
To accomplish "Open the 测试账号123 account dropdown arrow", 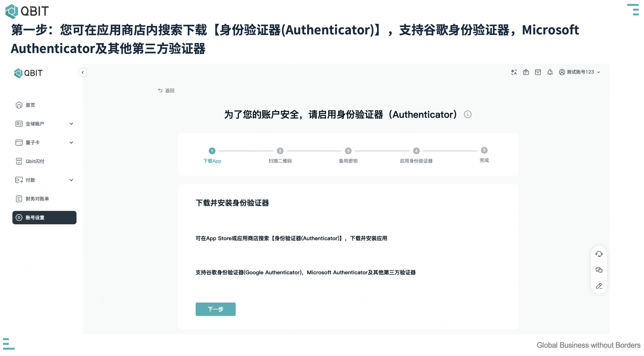I will click(599, 72).
